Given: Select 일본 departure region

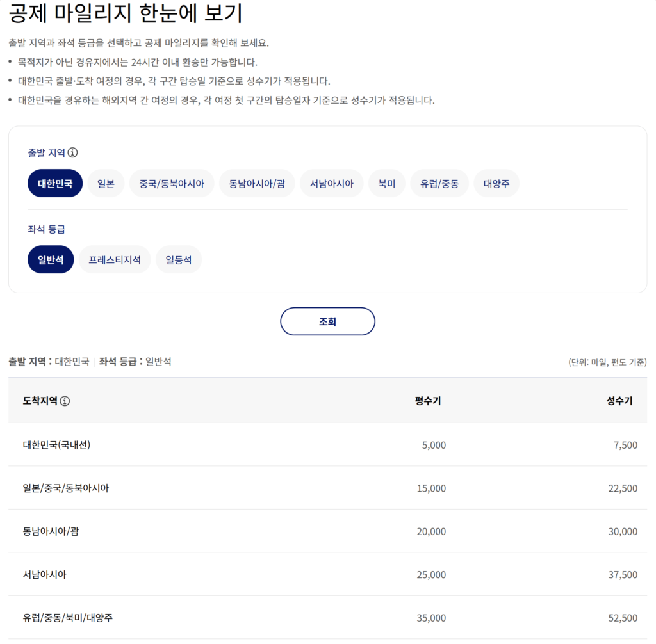Looking at the screenshot, I should 106,183.
